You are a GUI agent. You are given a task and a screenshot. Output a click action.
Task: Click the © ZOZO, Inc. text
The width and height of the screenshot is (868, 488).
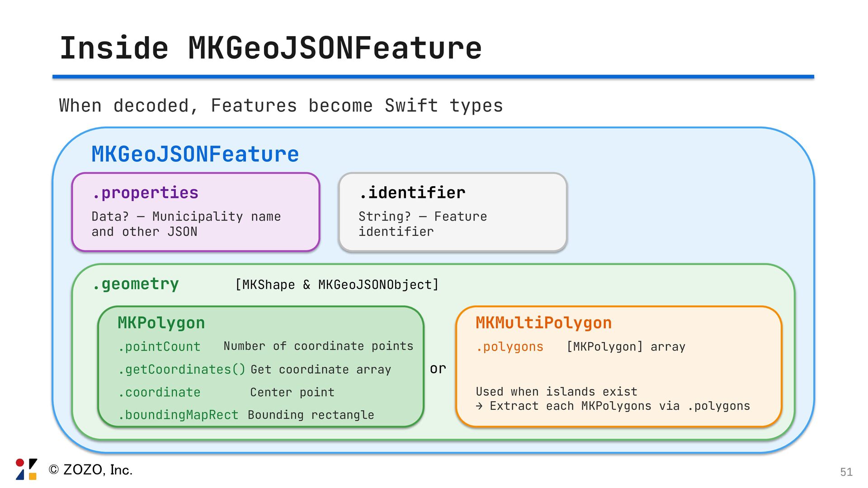(x=90, y=470)
